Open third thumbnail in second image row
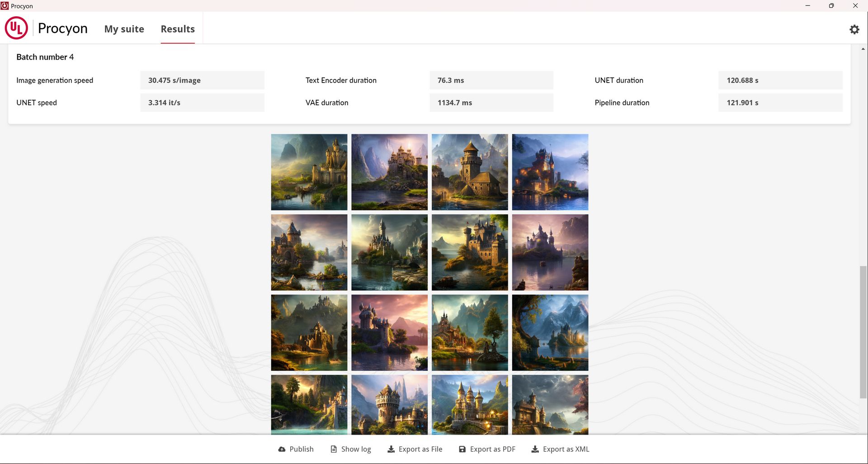The width and height of the screenshot is (868, 464). point(470,253)
